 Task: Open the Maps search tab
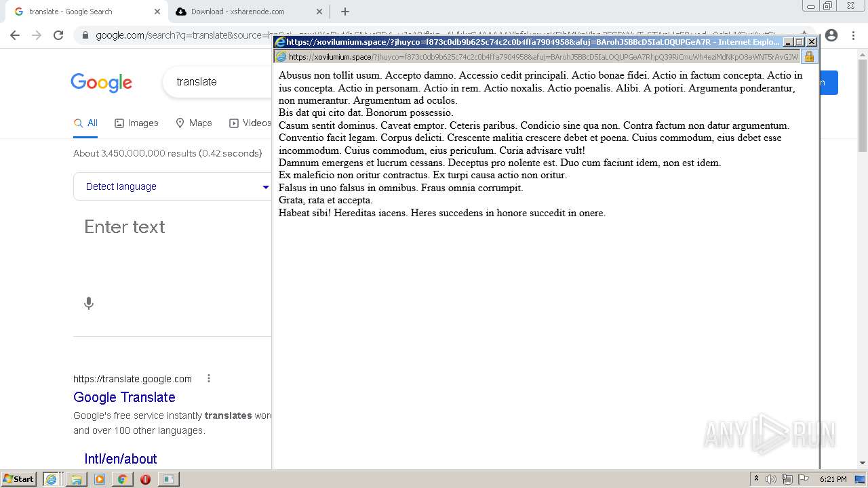click(x=194, y=123)
